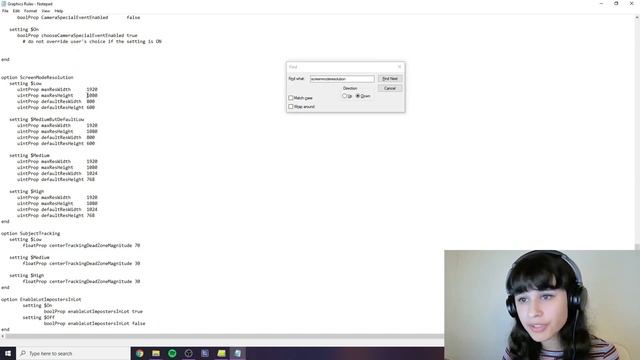This screenshot has width=640, height=360.
Task: Click the line 'option SubjectTracking'
Action: [31, 233]
